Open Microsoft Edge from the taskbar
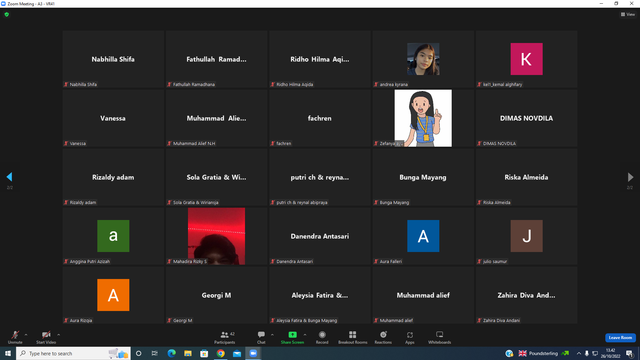This screenshot has height=360, width=640. click(171, 353)
